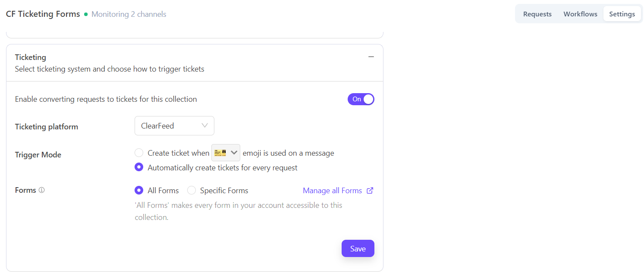Viewport: 644px width, 276px height.
Task: Click the ticket emoji in Trigger Mode
Action: point(220,153)
